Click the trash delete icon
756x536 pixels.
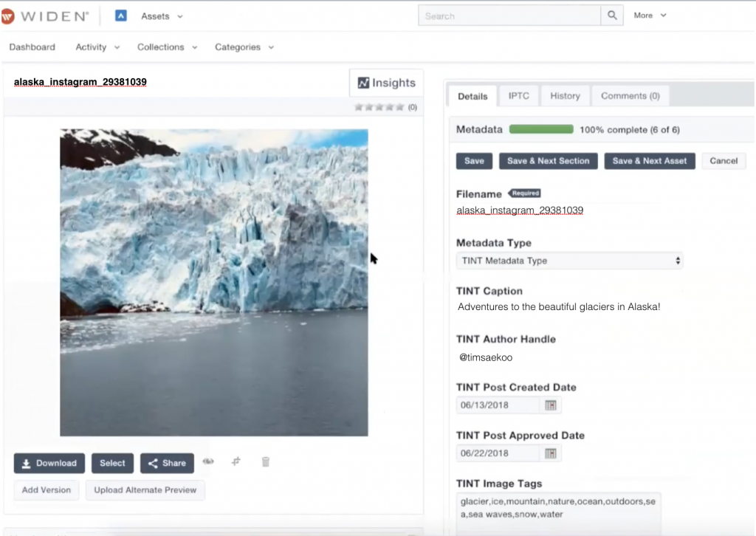pos(265,461)
